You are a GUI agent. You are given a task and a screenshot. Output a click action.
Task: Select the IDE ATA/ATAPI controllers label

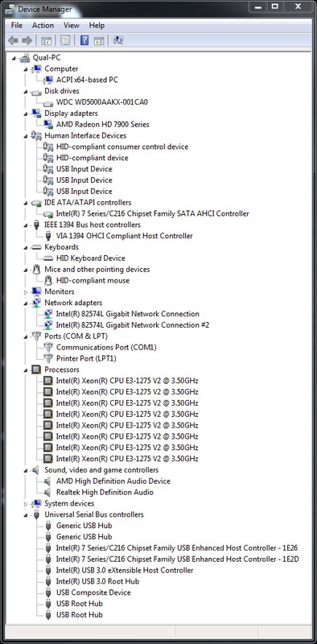coord(88,203)
